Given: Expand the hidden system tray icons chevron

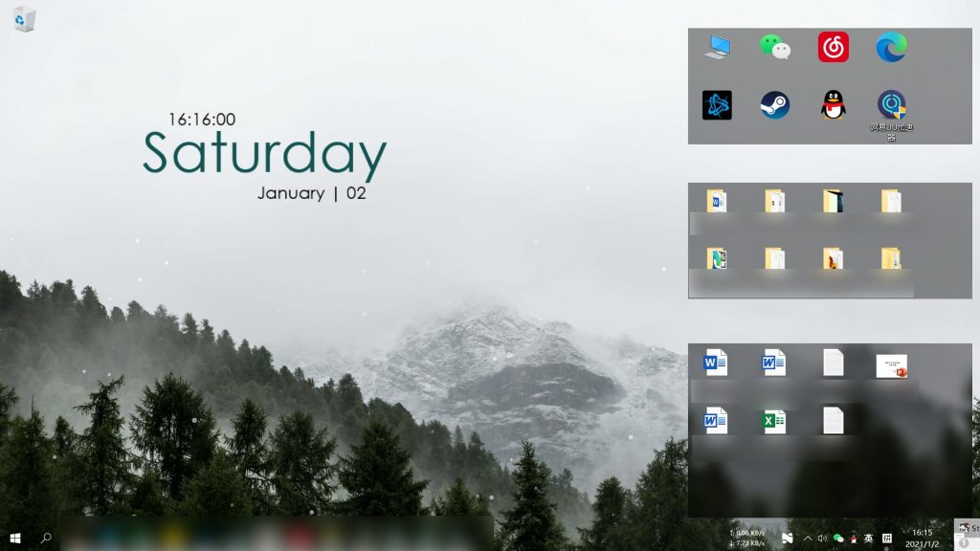Looking at the screenshot, I should pos(808,539).
